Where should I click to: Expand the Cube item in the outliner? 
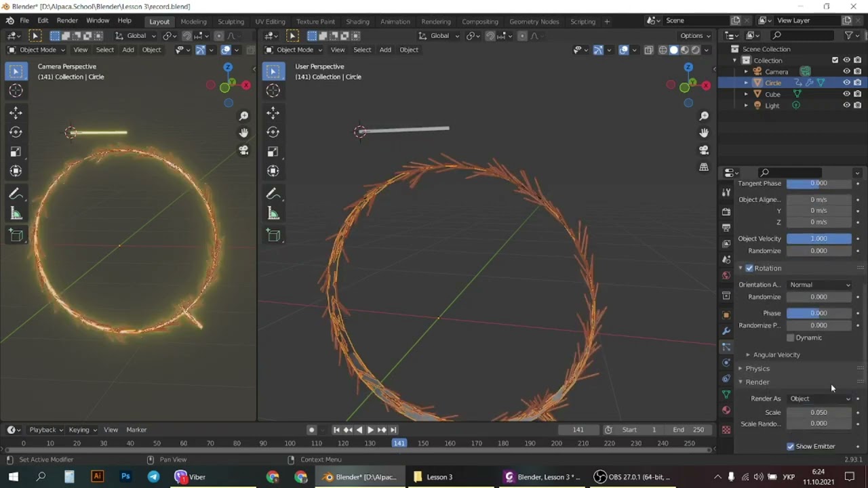[x=746, y=94]
